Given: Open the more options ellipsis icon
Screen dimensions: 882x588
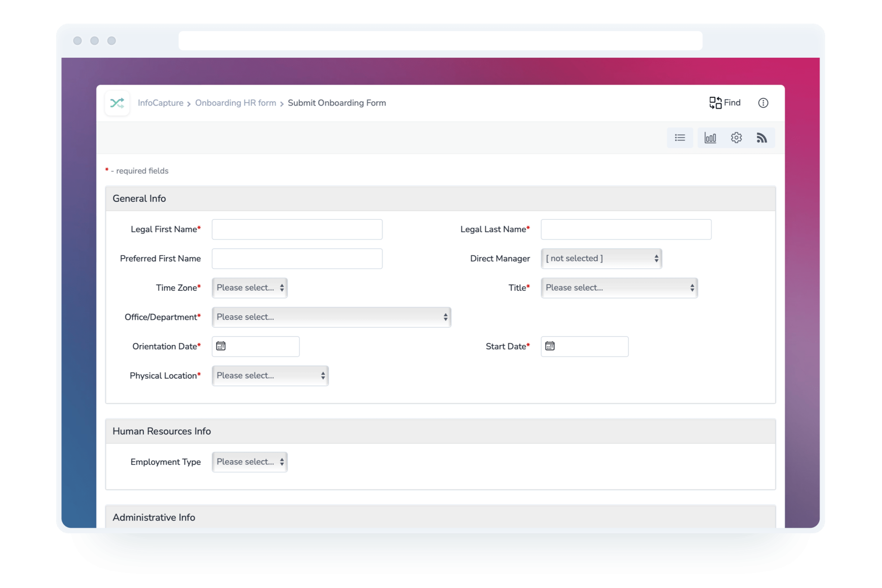Looking at the screenshot, I should 763,103.
